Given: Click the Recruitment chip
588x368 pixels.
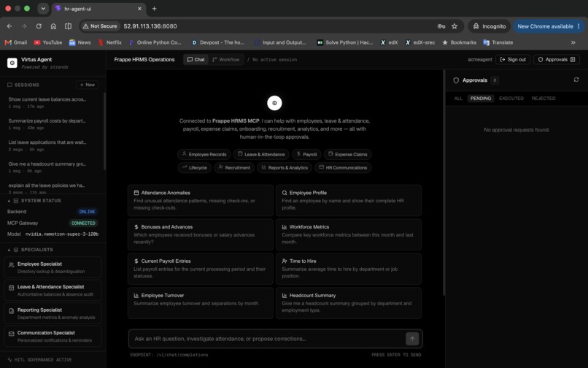Looking at the screenshot, I should (x=234, y=167).
